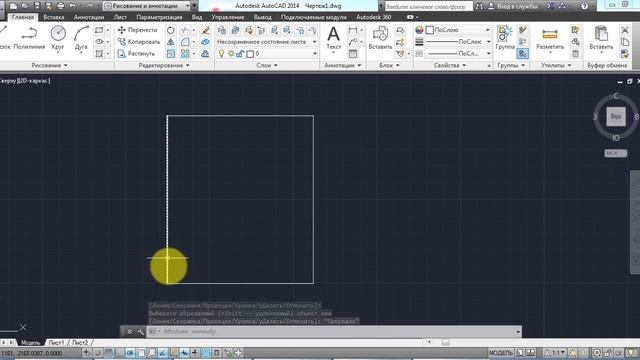
Task: Expand the Редактирование panel
Action: (x=164, y=65)
